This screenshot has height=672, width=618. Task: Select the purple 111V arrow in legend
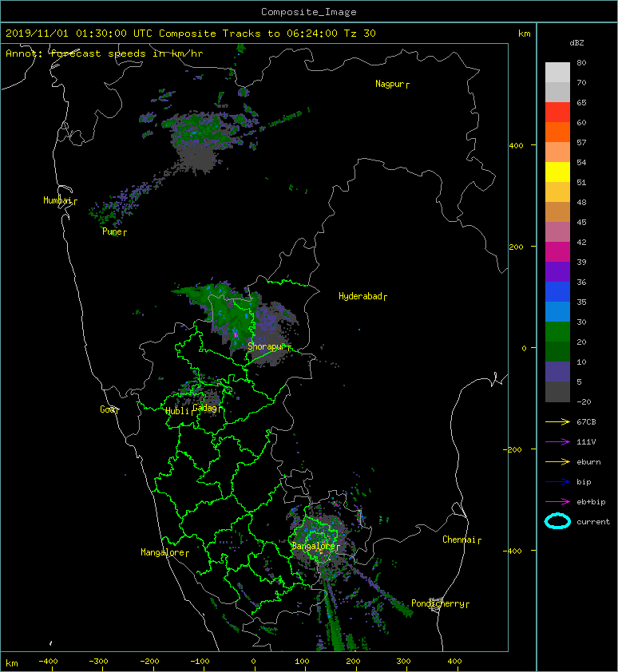[x=557, y=442]
